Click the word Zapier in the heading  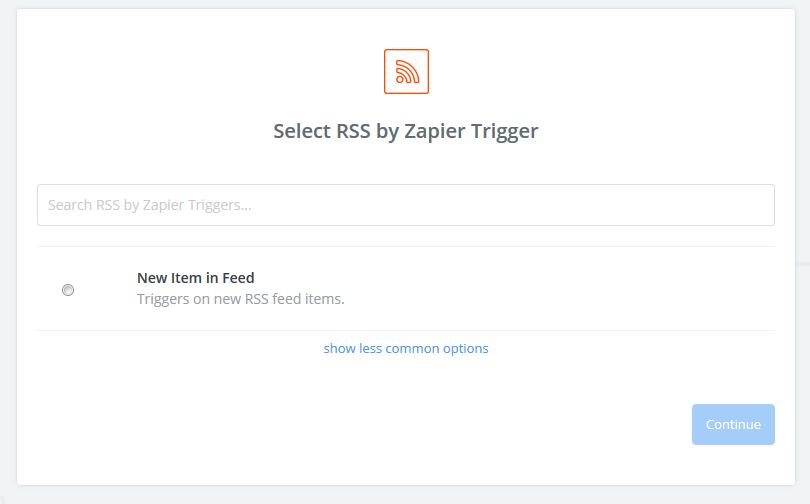click(x=434, y=132)
